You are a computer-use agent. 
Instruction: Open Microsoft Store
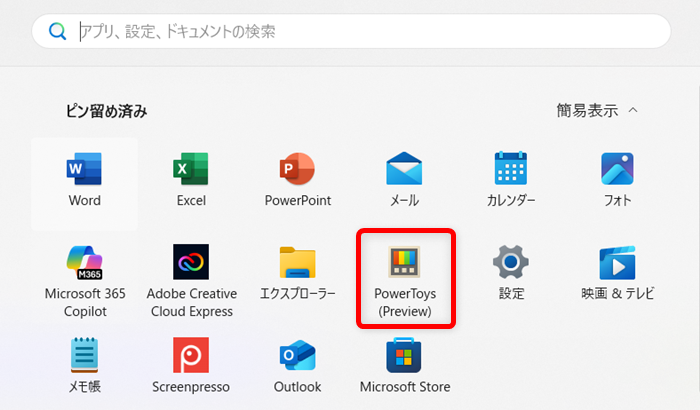pyautogui.click(x=404, y=366)
